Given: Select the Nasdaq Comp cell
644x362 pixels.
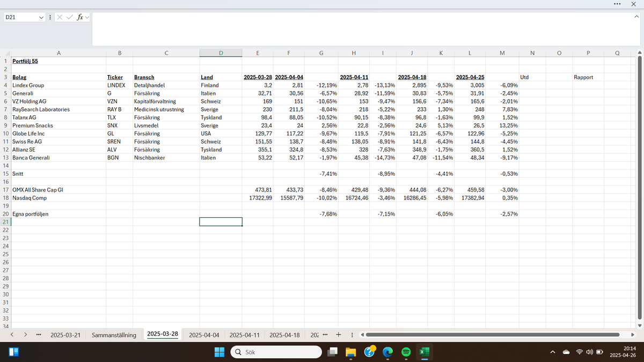Looking at the screenshot, I should point(58,198).
